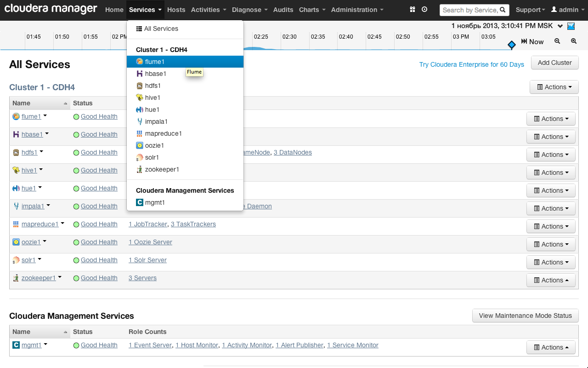Open the Charts dropdown menu

(x=312, y=10)
